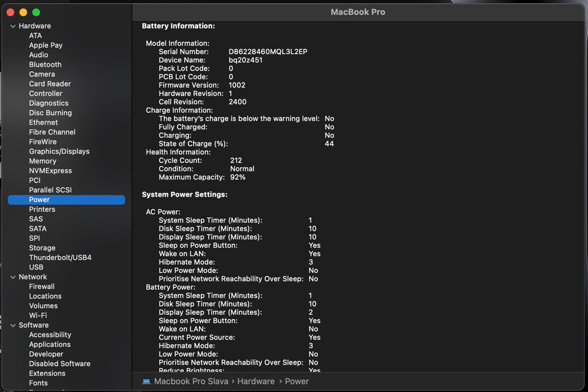Image resolution: width=588 pixels, height=392 pixels.
Task: Open Firewall under Network
Action: [42, 287]
